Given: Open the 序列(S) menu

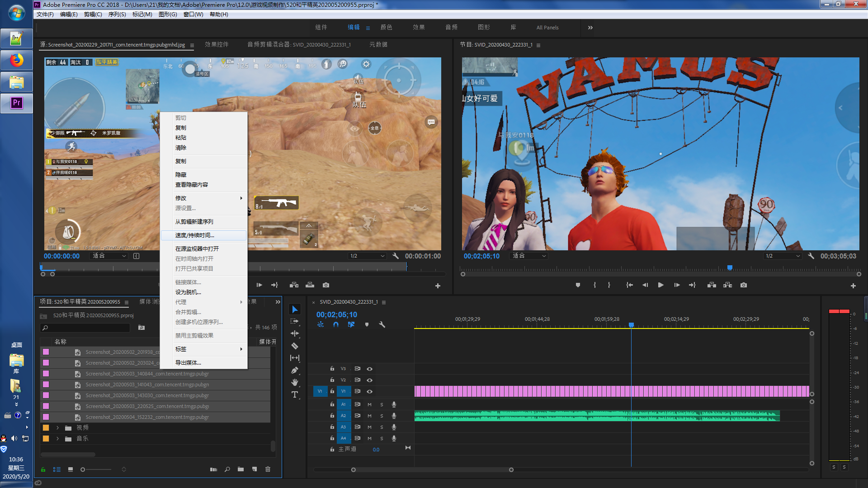Looking at the screenshot, I should coord(117,14).
